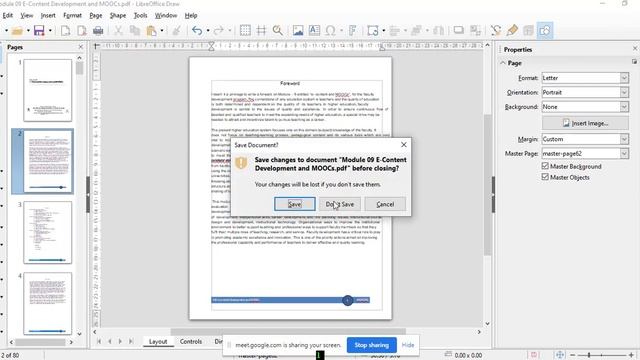Screen dimensions: 640x360
Task: Click the zoom in plus button
Action: [631, 355]
